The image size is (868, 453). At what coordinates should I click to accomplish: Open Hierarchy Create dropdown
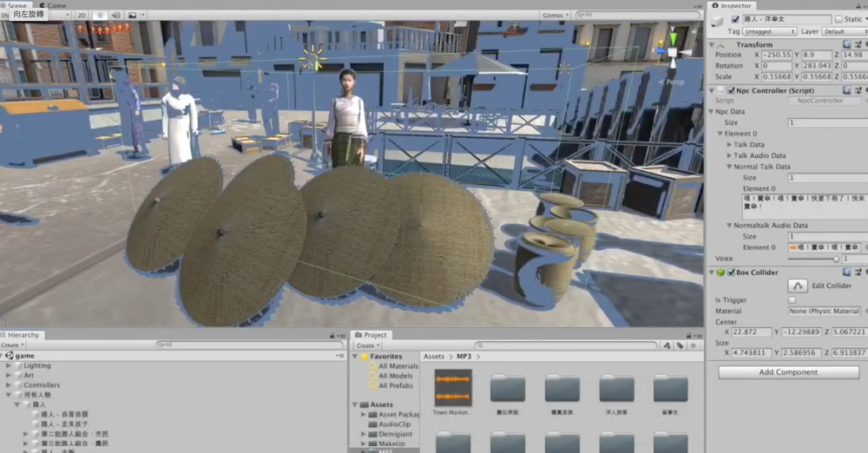(12, 345)
